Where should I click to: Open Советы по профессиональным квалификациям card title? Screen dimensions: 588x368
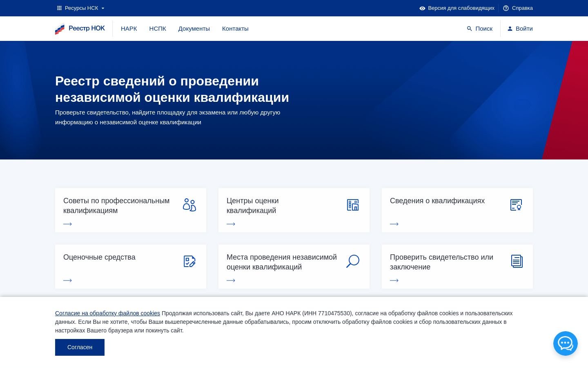tap(116, 206)
